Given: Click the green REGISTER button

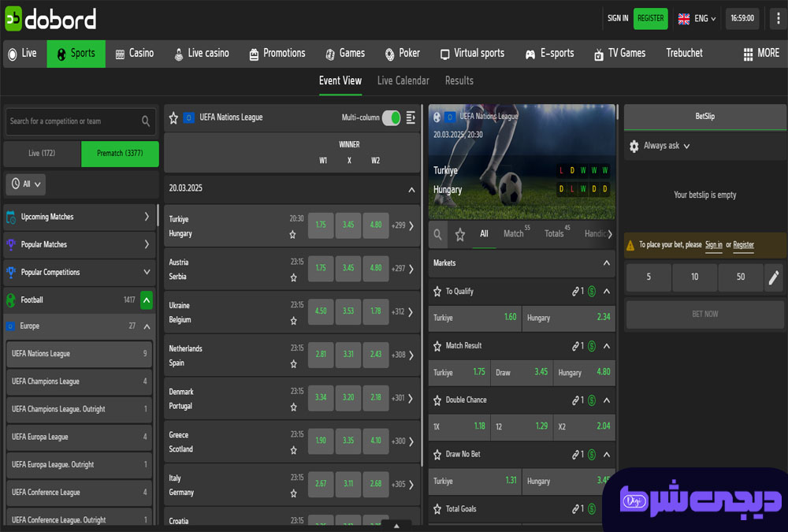Looking at the screenshot, I should 650,19.
